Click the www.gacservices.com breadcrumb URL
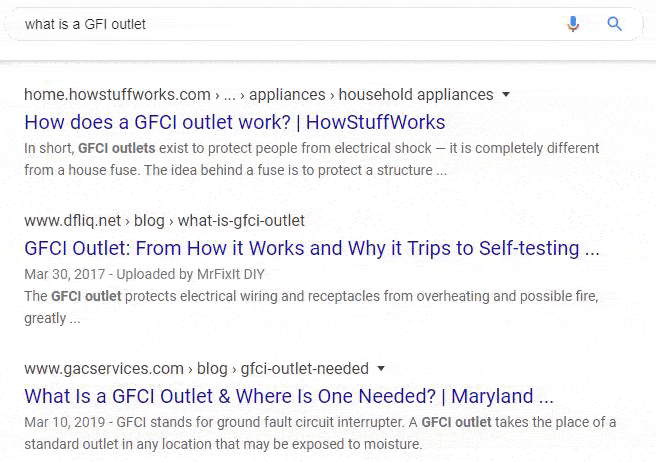Viewport: 656px width, 462px height. [197, 369]
